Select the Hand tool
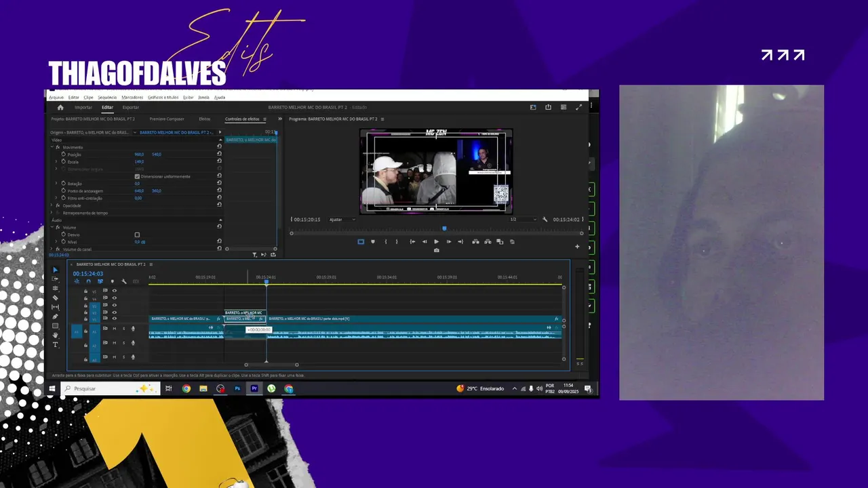Viewport: 868px width, 488px height. 55,335
